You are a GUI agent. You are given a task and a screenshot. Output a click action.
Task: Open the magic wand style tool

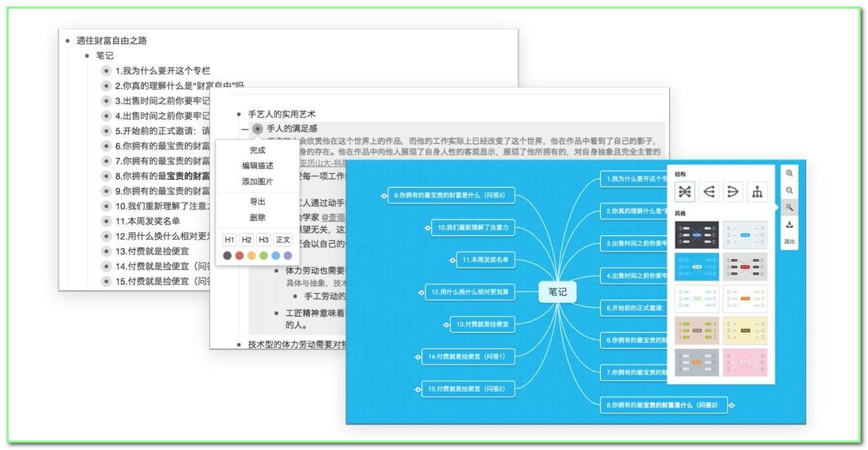tap(790, 207)
